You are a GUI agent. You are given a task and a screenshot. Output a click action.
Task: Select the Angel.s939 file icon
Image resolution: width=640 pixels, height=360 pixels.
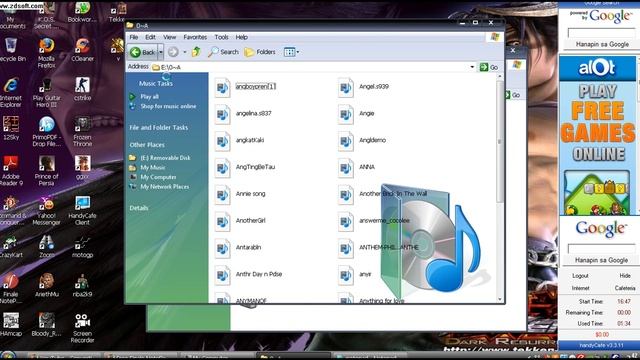click(x=346, y=88)
